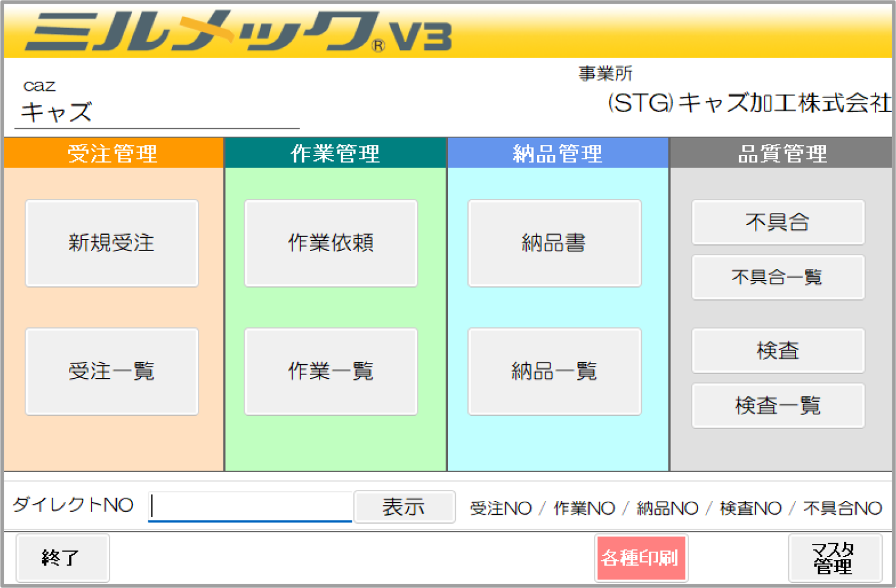Viewport: 896px width, 588px height.
Task: Click the (STG)キャズ加工株式会社 office name
Action: [x=749, y=103]
